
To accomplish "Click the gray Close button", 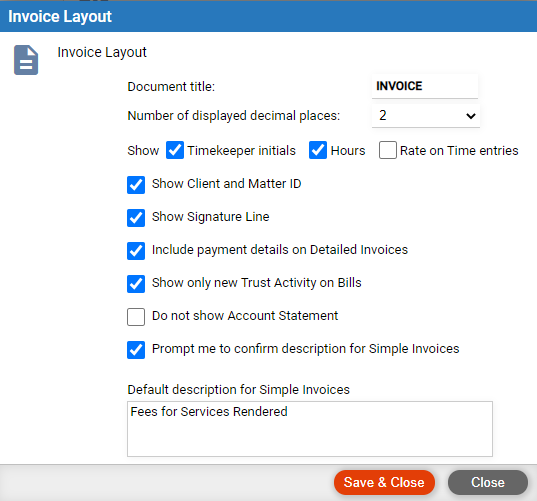I will coord(488,482).
